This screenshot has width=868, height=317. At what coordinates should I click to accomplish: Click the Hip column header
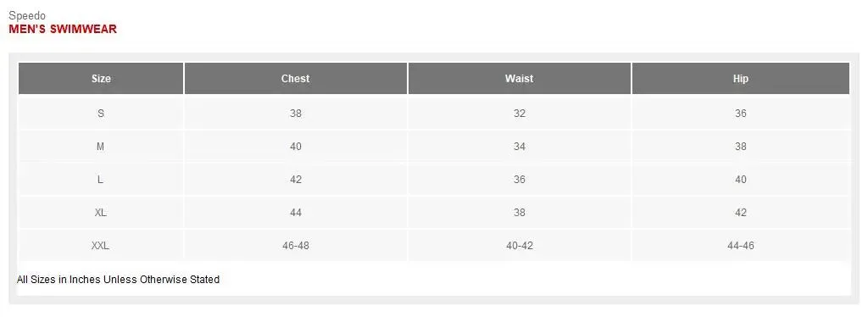(741, 79)
